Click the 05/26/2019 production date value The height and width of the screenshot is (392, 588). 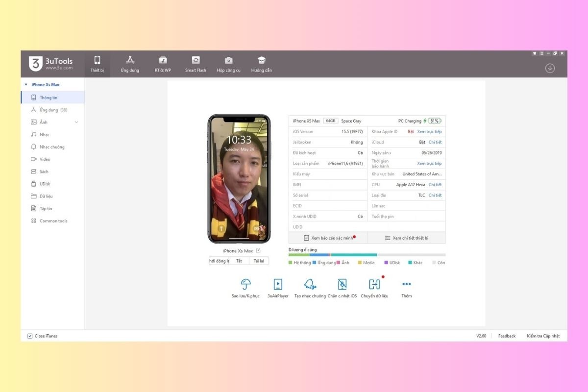(x=431, y=153)
